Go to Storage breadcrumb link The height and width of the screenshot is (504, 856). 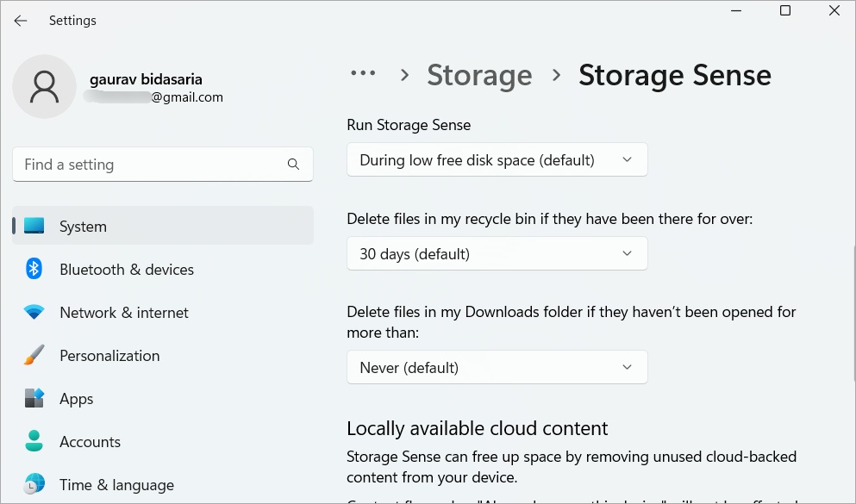click(x=479, y=76)
